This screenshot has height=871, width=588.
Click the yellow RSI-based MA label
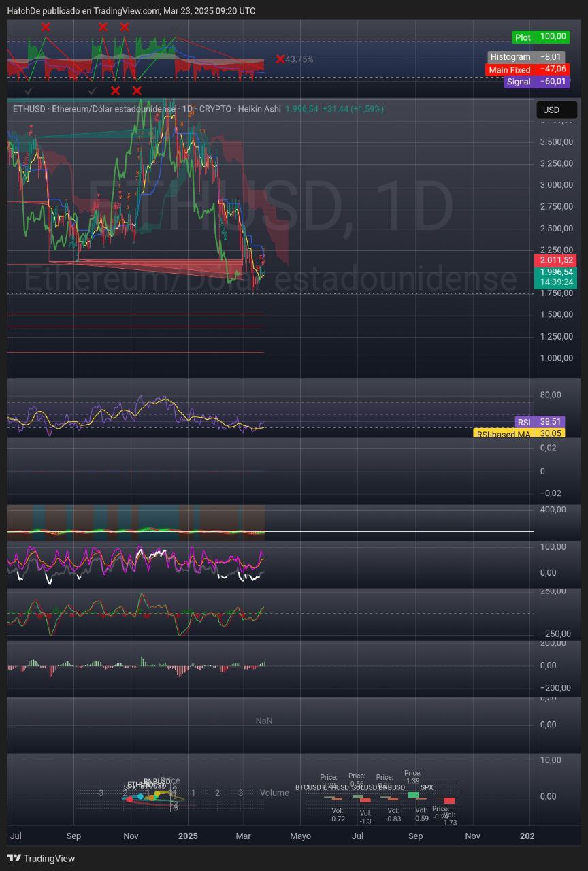tap(503, 433)
